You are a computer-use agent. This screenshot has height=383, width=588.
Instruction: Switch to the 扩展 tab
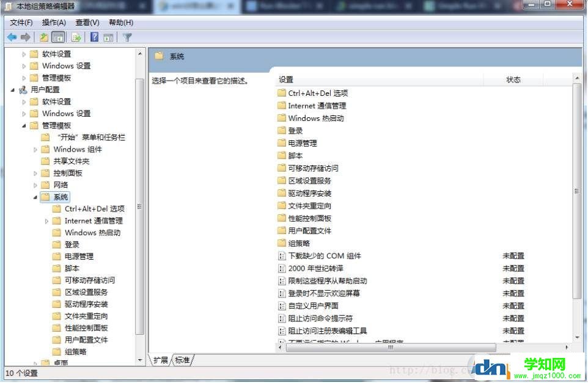(x=161, y=360)
